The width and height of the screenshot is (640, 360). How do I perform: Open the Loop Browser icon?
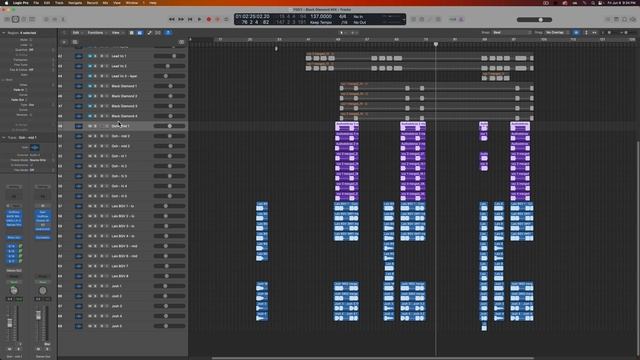624,19
